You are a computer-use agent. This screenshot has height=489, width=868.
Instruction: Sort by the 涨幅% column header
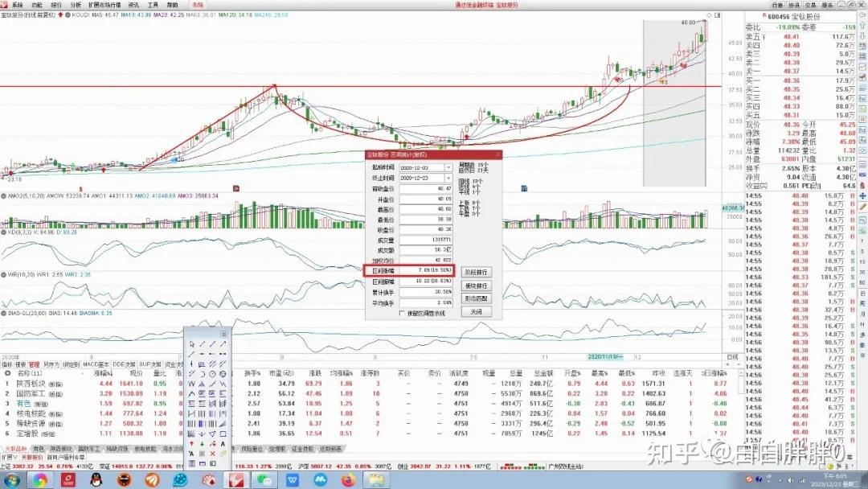pos(102,373)
